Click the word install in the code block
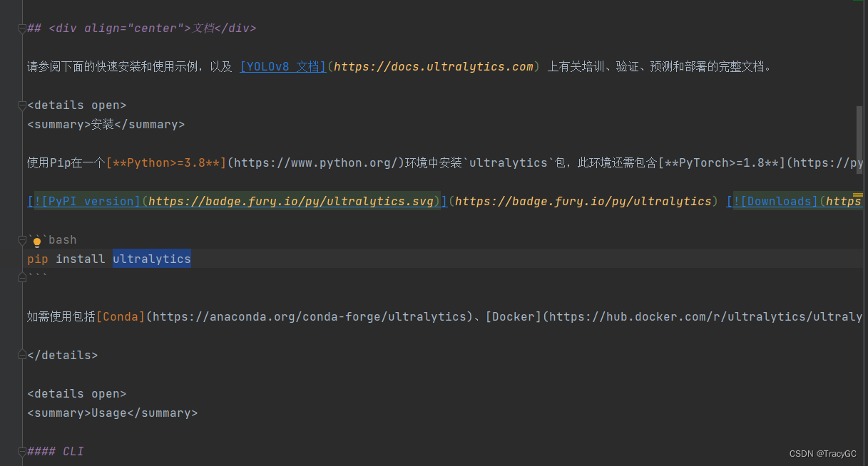868x466 pixels. tap(81, 259)
